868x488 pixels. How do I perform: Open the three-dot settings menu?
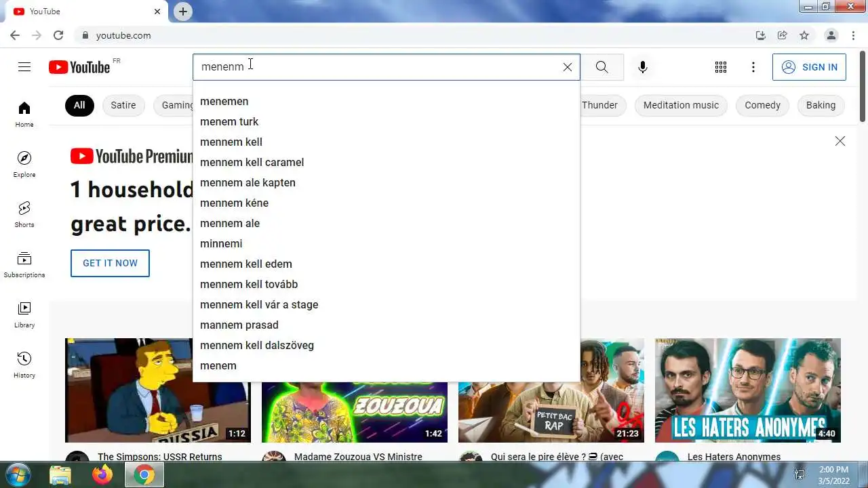[x=753, y=67]
